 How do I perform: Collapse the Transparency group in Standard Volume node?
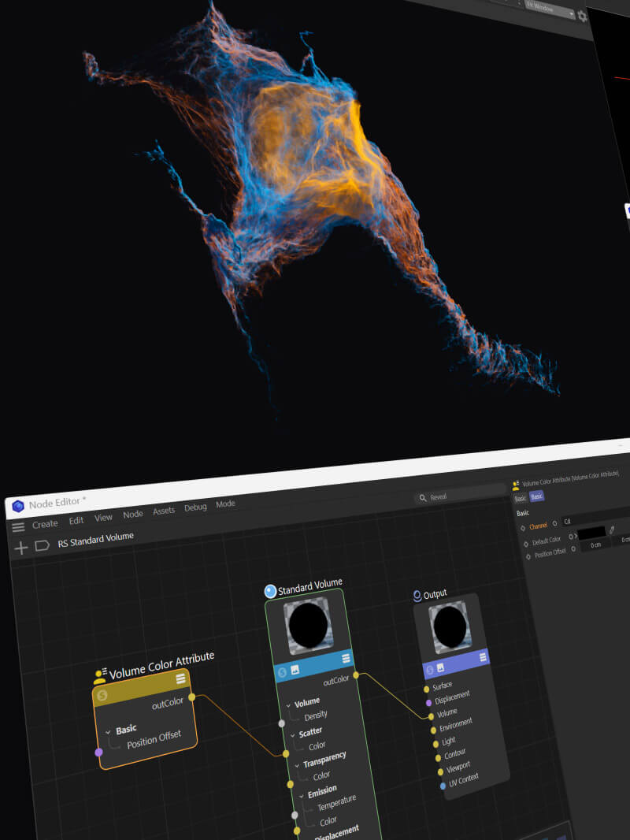[297, 766]
